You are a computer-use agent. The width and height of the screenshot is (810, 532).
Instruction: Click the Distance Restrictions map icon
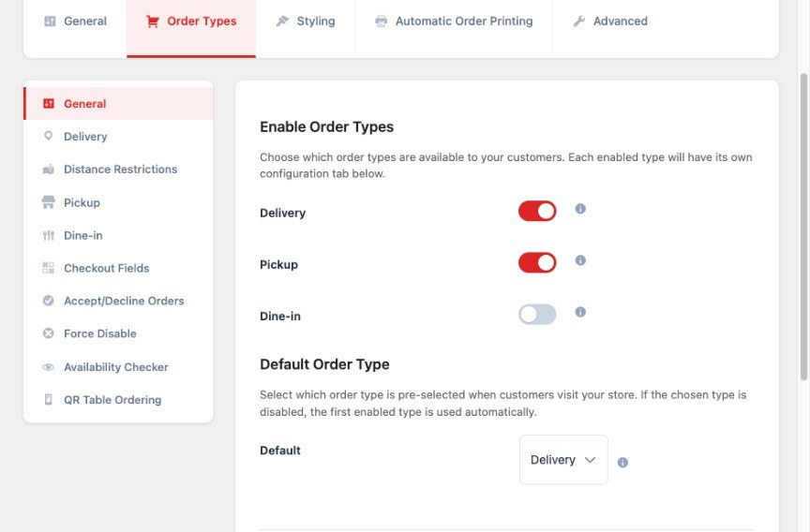tap(48, 170)
